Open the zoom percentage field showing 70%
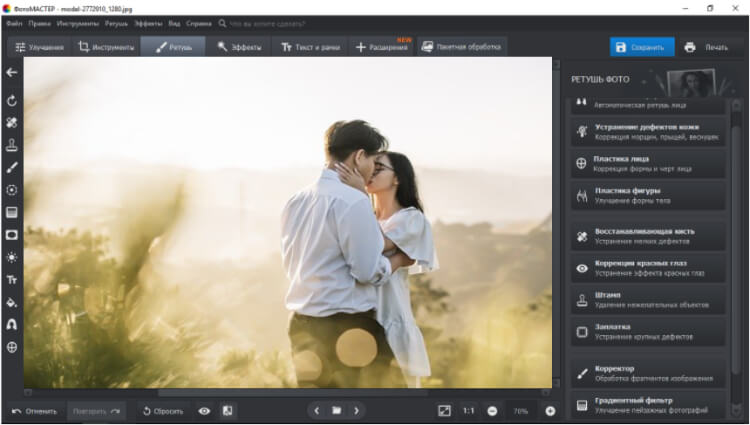 (521, 411)
